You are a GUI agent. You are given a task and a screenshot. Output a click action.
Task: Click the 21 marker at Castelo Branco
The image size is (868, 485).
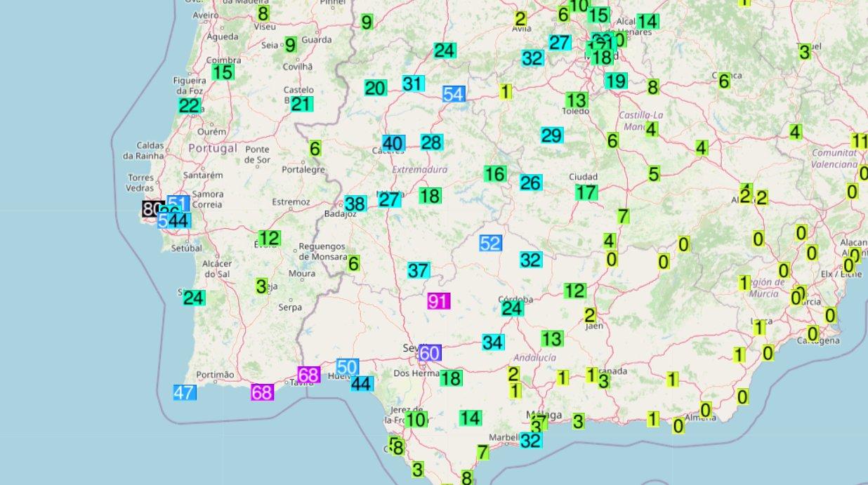pos(301,104)
